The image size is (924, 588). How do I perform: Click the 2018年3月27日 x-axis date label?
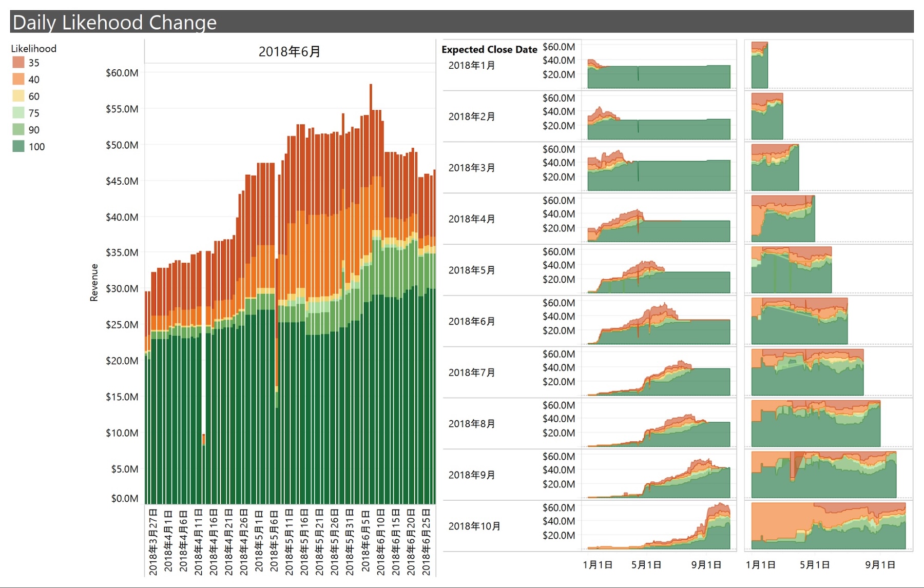click(153, 542)
